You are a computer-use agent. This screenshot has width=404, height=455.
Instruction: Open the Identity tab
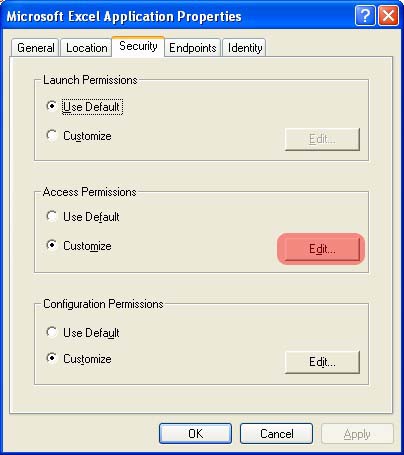coord(245,48)
